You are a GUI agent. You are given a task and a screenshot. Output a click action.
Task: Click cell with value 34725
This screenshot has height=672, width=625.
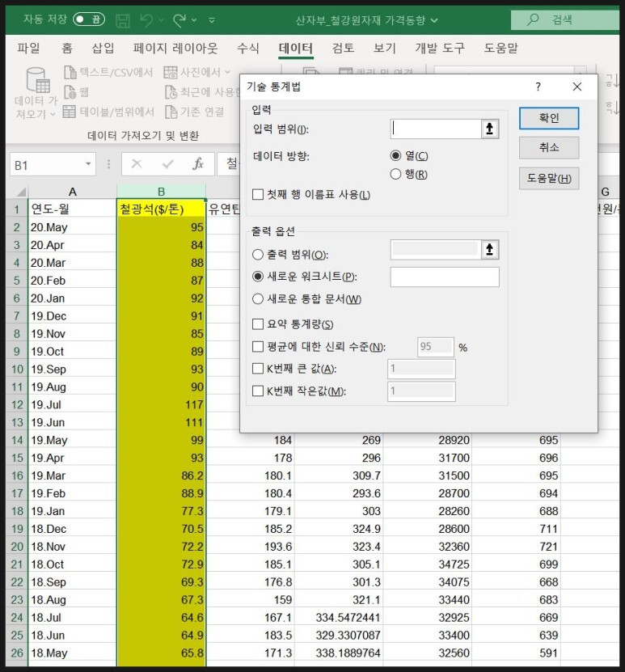428,564
